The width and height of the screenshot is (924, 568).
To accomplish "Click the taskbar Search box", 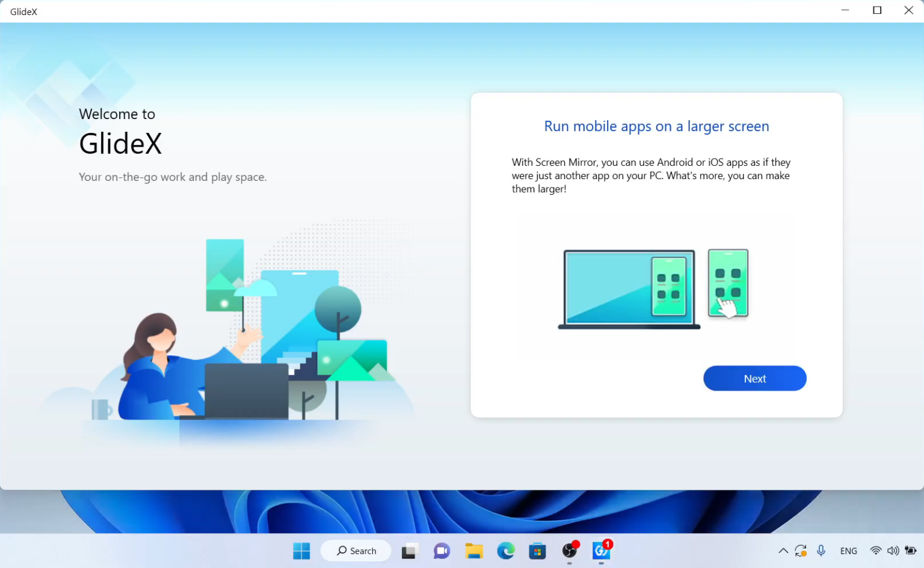I will point(356,551).
